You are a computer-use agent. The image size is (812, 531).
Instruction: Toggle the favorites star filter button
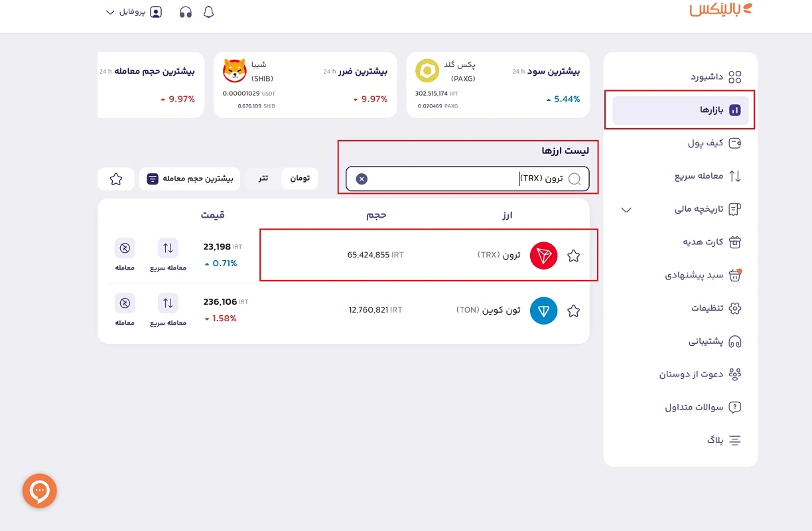[116, 179]
